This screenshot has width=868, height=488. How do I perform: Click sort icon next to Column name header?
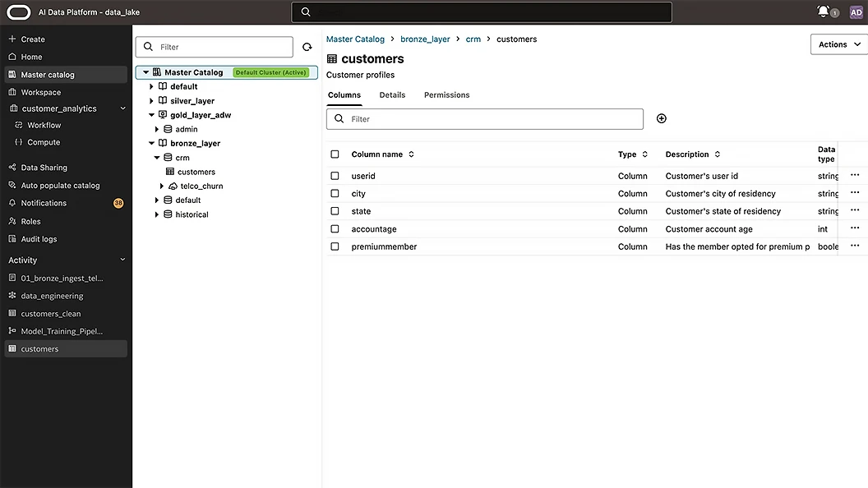click(411, 154)
